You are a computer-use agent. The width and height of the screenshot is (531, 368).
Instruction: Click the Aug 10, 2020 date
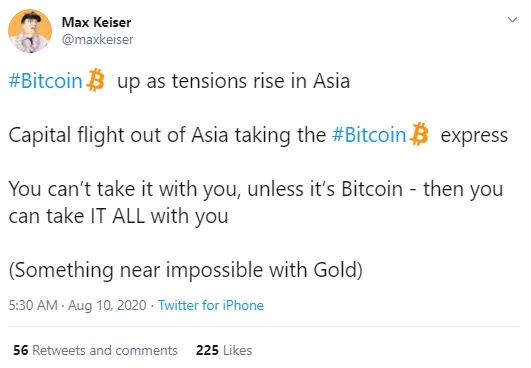(x=107, y=305)
